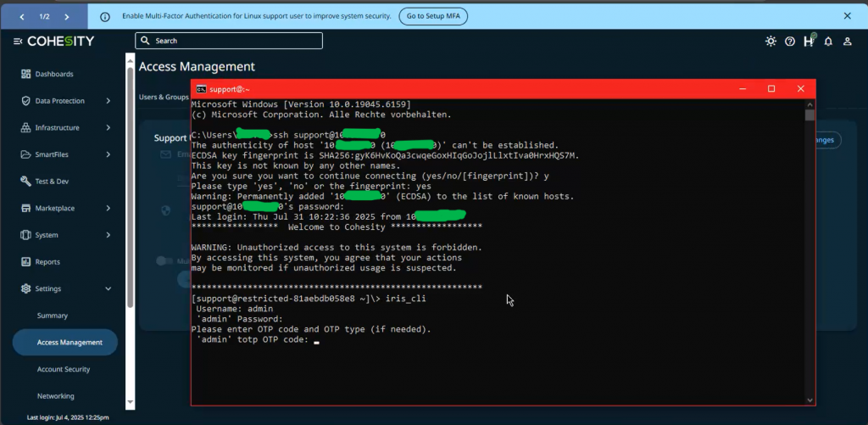Collapse the Settings section

point(108,289)
